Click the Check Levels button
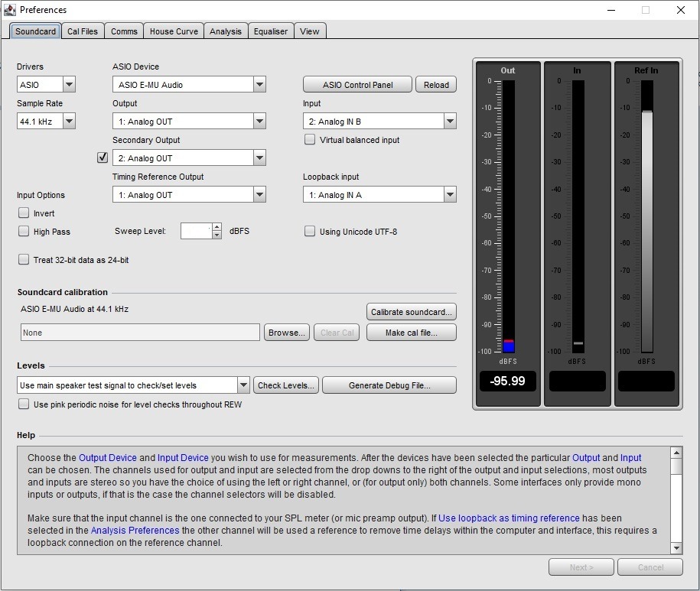700x591 pixels. (x=286, y=385)
